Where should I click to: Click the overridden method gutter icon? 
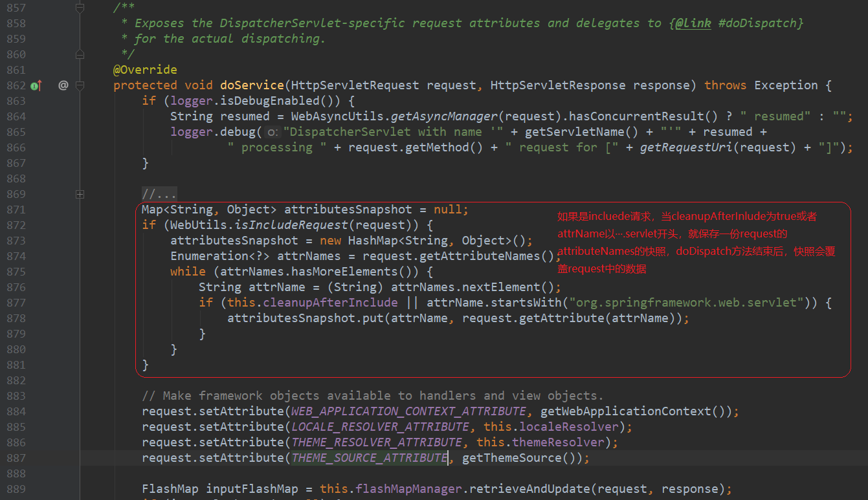click(36, 85)
